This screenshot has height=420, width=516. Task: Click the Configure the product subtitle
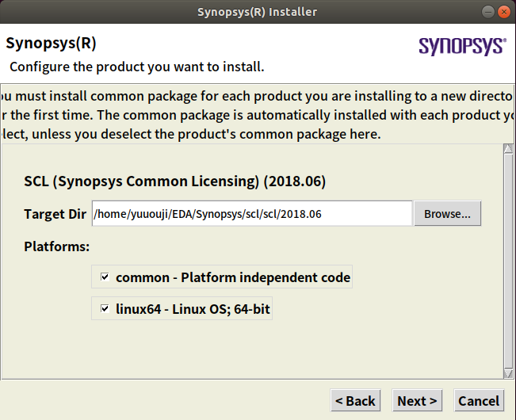[x=136, y=66]
